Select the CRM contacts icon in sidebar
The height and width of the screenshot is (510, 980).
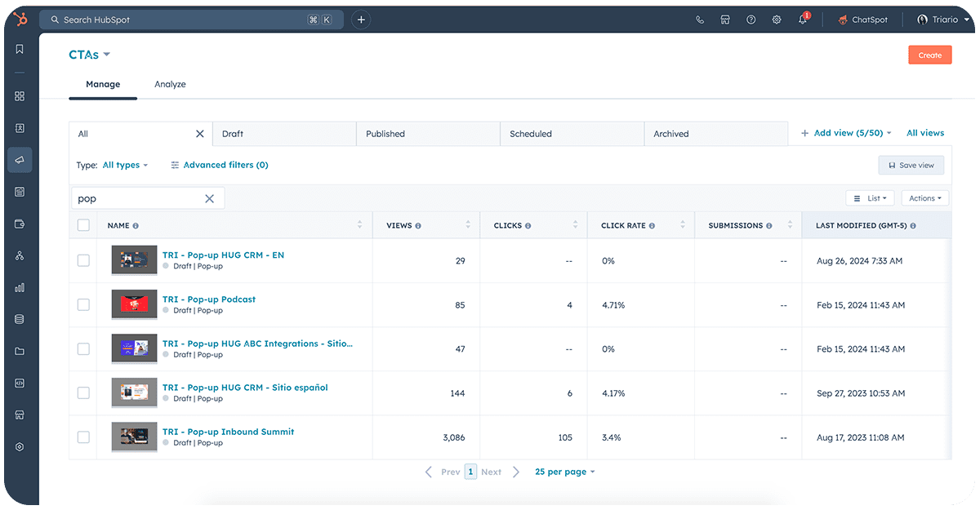tap(20, 127)
